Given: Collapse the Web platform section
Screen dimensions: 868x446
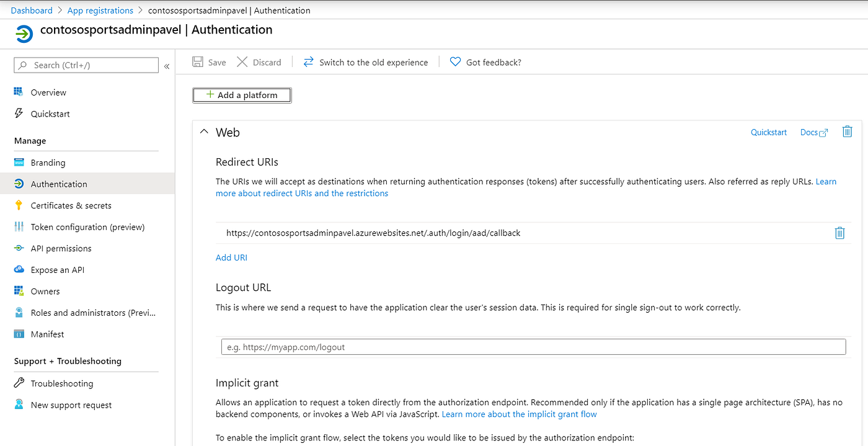Looking at the screenshot, I should (x=204, y=132).
